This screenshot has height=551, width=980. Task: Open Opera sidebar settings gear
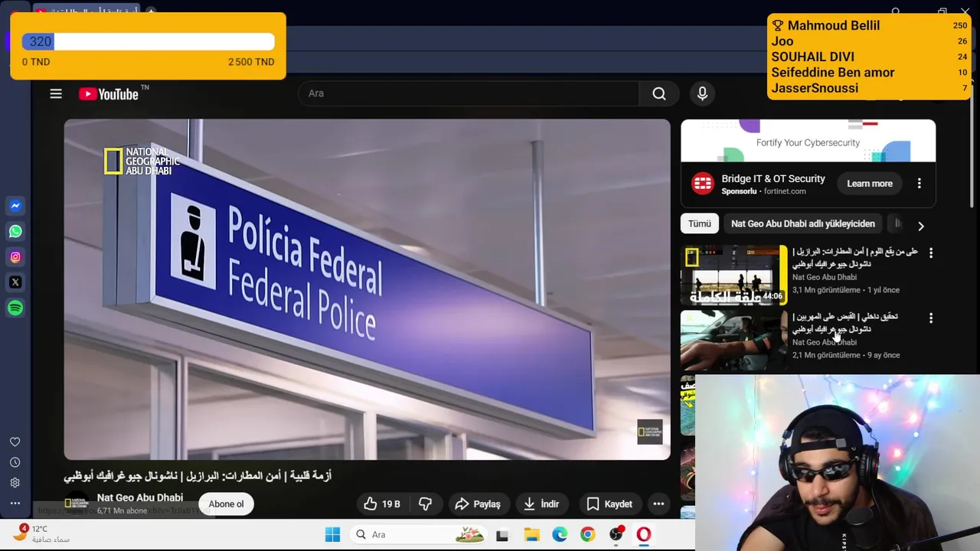point(15,483)
